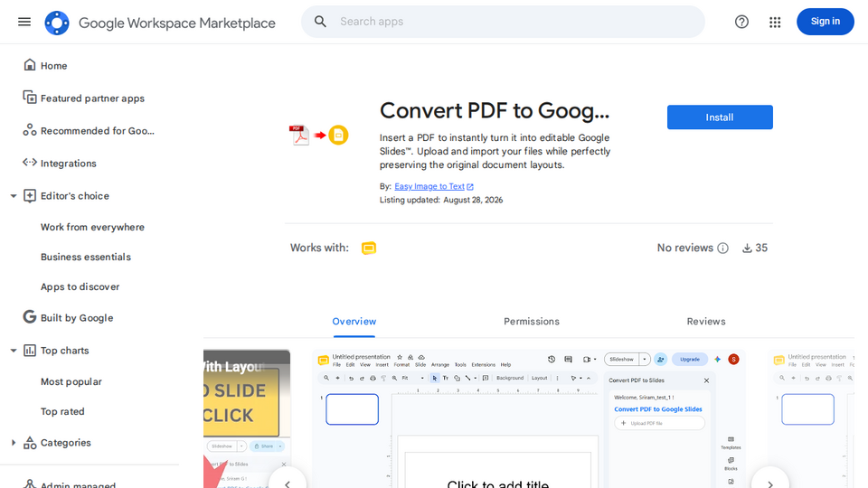Click the external link icon by developer name
Image resolution: width=868 pixels, height=488 pixels.
tap(470, 187)
